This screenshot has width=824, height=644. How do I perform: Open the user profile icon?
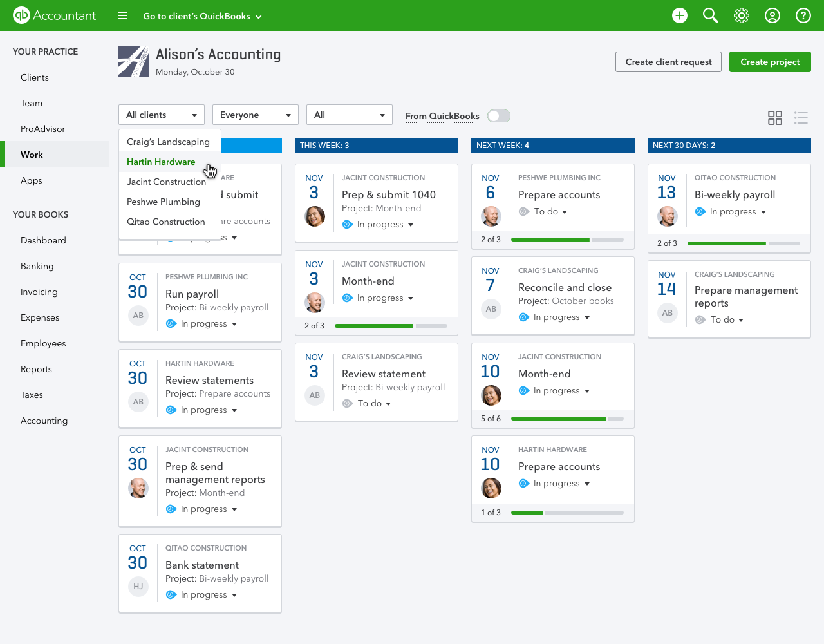pos(772,15)
